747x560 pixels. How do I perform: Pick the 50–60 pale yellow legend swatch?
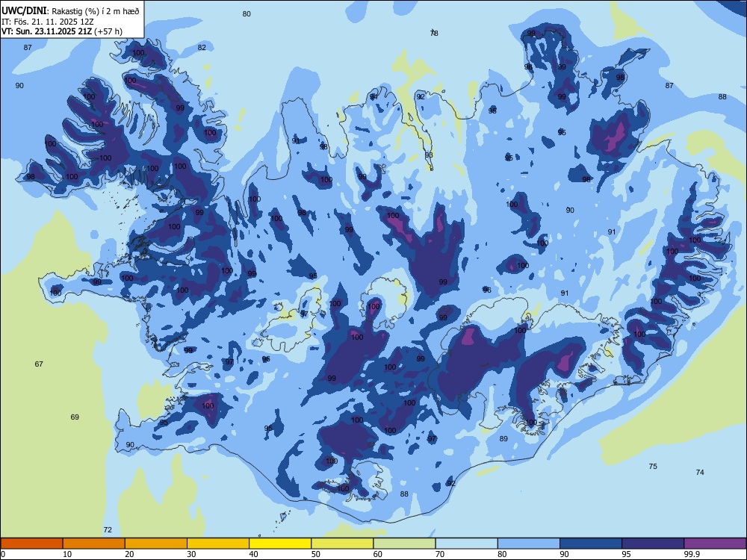(x=342, y=544)
